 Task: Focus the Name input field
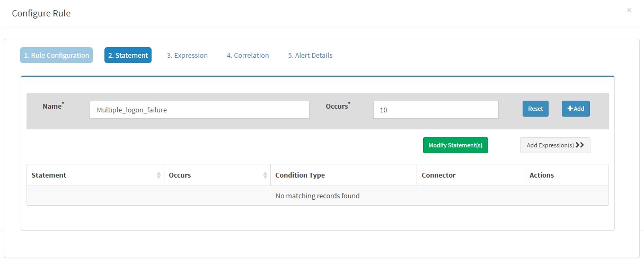click(x=199, y=110)
